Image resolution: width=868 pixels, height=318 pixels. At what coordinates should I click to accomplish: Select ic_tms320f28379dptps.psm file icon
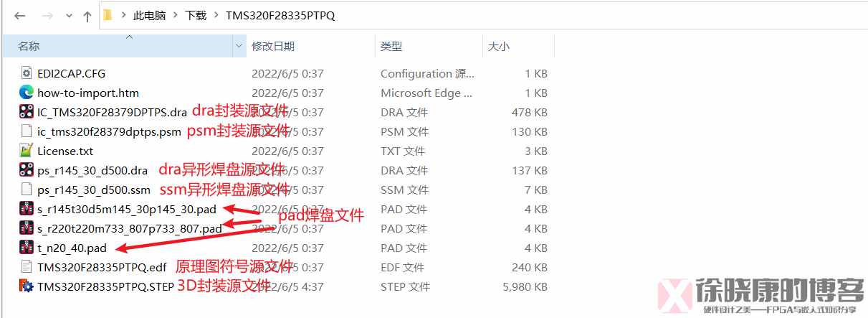[27, 131]
